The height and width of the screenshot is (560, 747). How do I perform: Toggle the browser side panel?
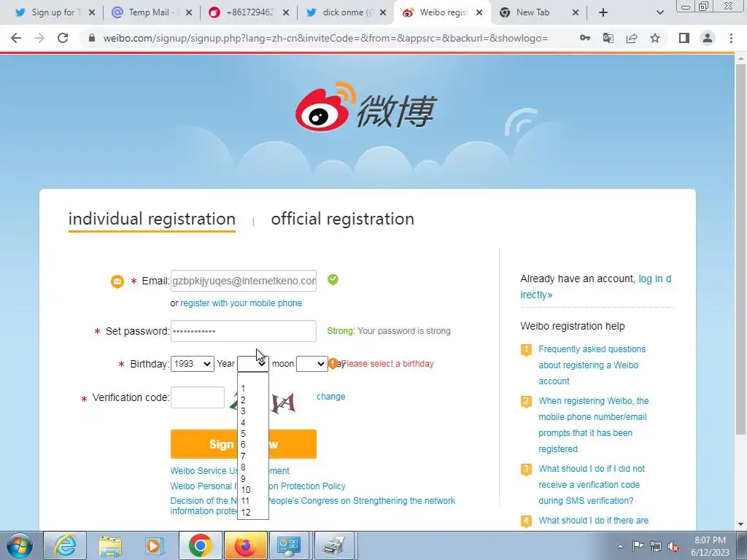(x=684, y=38)
